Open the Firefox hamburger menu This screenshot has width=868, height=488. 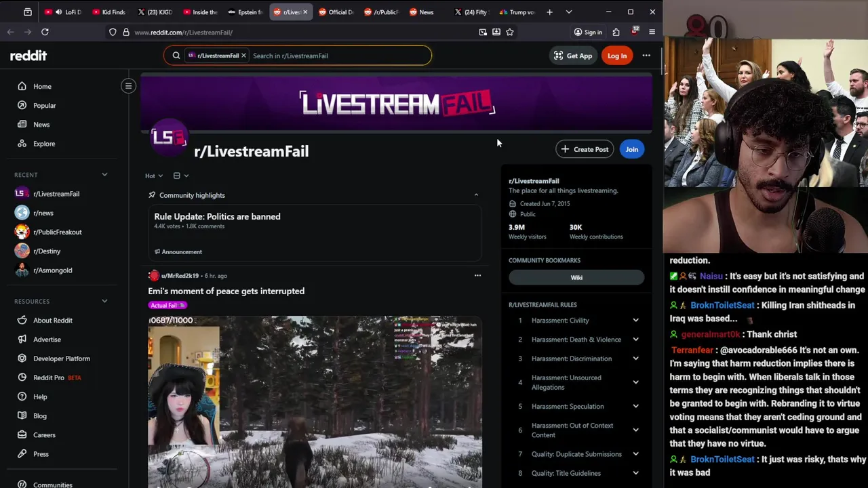pos(652,32)
